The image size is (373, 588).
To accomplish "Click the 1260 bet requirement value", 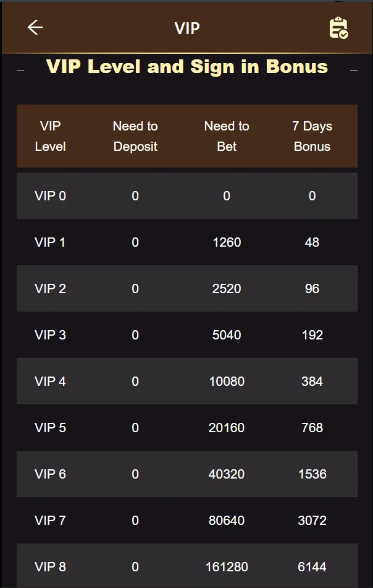I will point(227,242).
